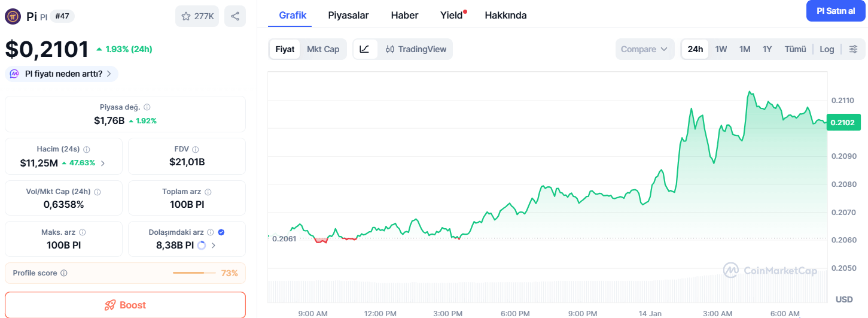Select the 1W time range
This screenshot has height=318, width=868.
click(721, 49)
